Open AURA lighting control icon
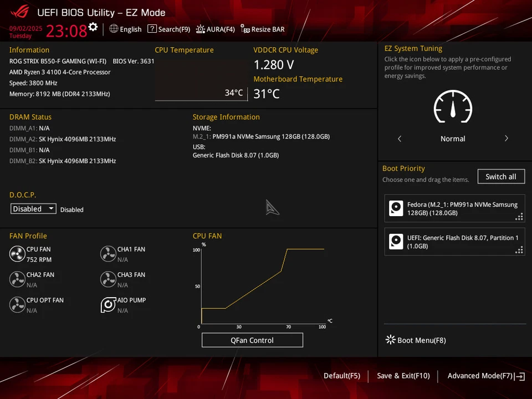 click(199, 29)
